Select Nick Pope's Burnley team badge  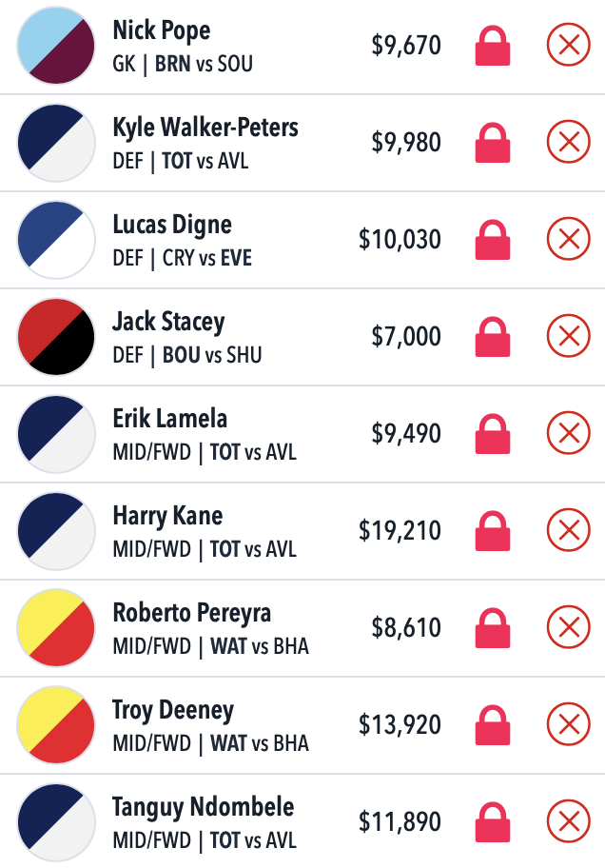(56, 46)
